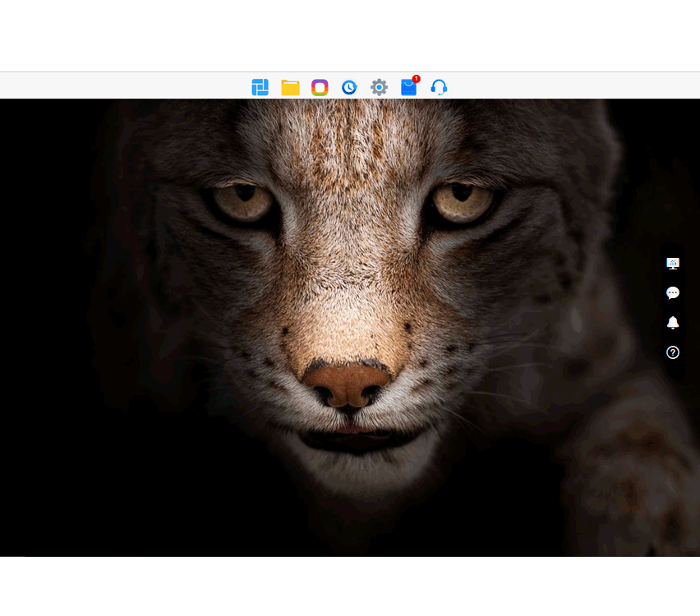Open the yellow File Manager folder

(x=290, y=87)
